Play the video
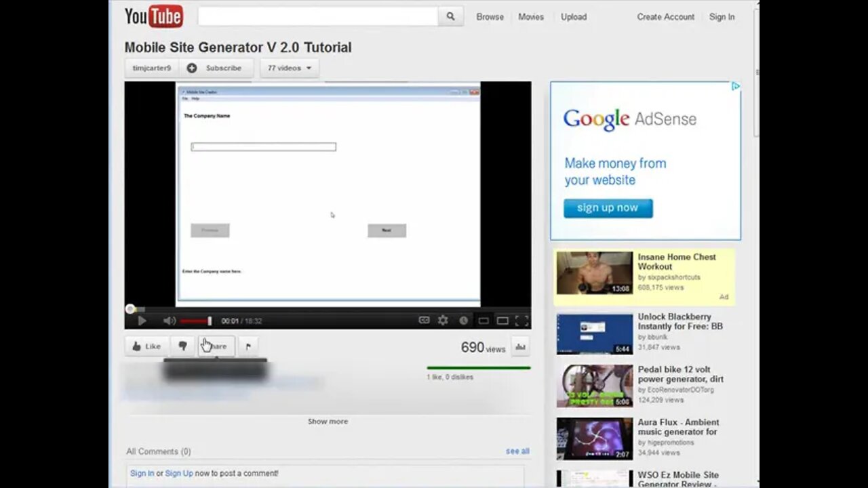This screenshot has height=488, width=868. tap(142, 321)
